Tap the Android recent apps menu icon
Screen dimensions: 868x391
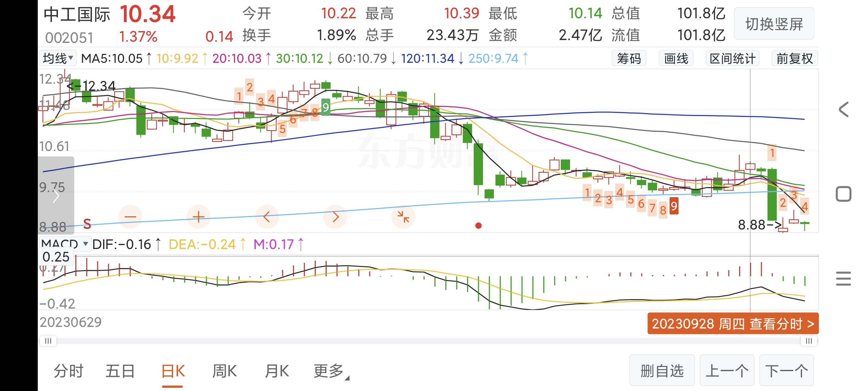point(843,279)
